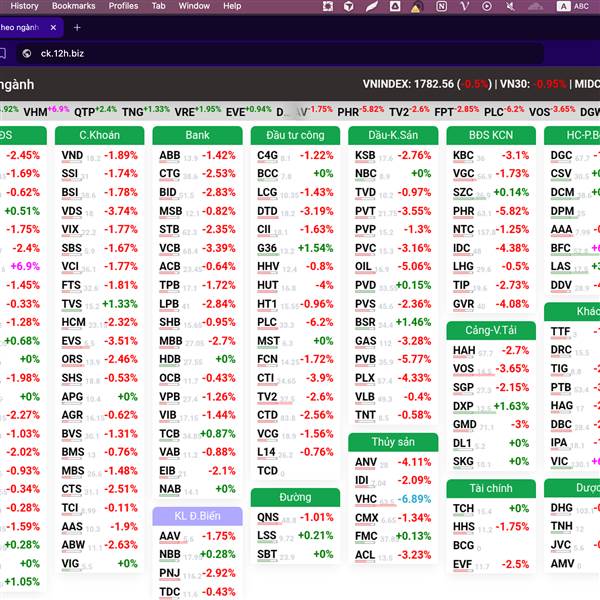The height and width of the screenshot is (600, 600).
Task: Select the Cảng-V.Tải sector header
Action: pyautogui.click(x=491, y=330)
